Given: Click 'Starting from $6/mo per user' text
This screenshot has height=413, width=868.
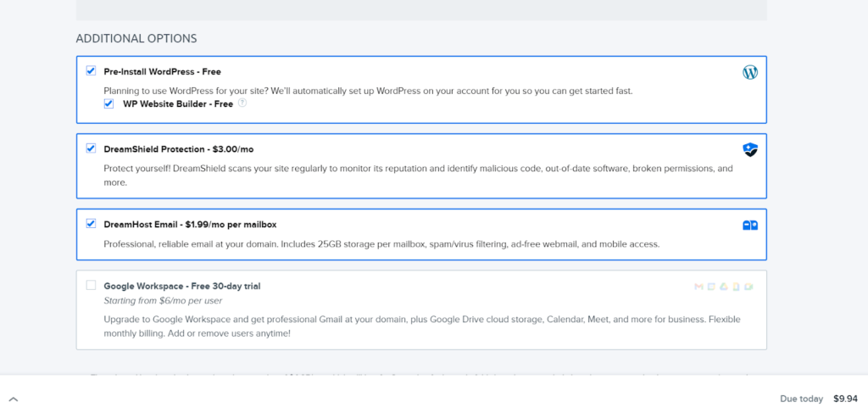Looking at the screenshot, I should point(163,300).
